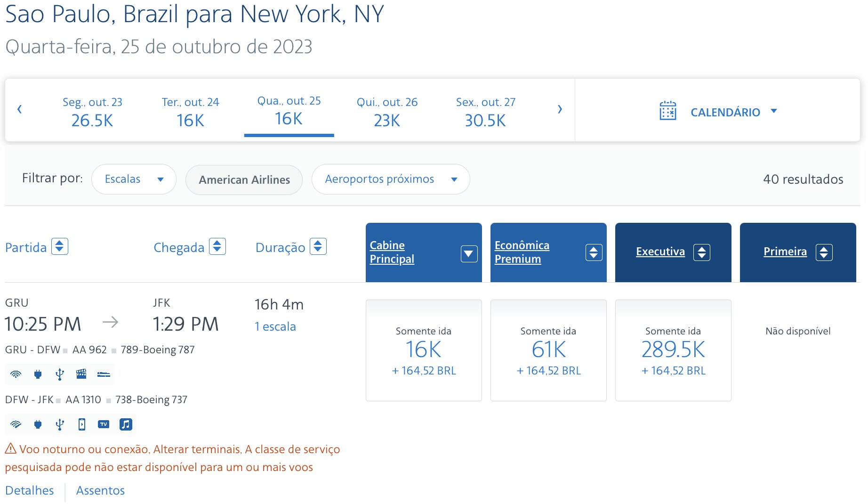Click USB icon for AA 1310 flight
Viewport: 868px width, 504px height.
60,424
